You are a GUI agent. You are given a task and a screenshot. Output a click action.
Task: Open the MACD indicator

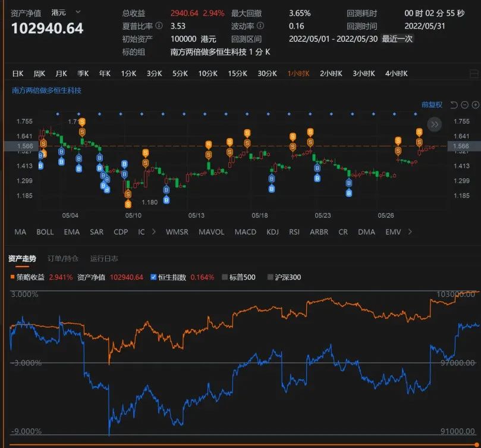[245, 232]
